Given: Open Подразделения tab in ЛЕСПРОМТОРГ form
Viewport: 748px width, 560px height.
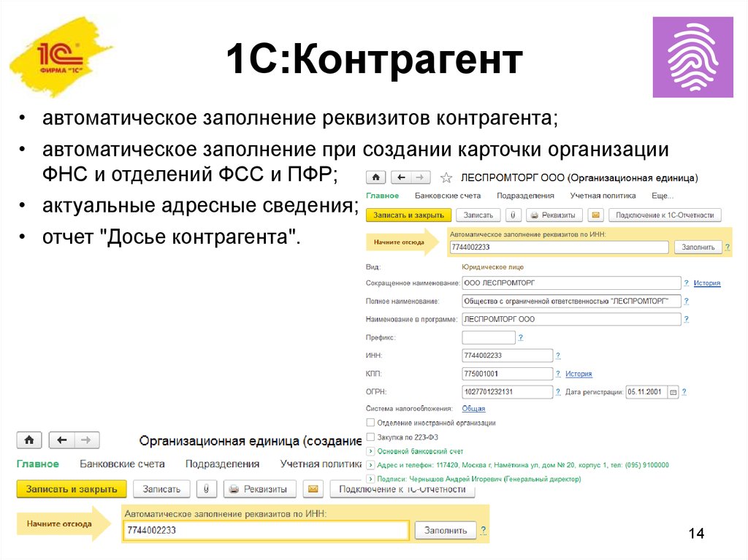Looking at the screenshot, I should click(525, 196).
